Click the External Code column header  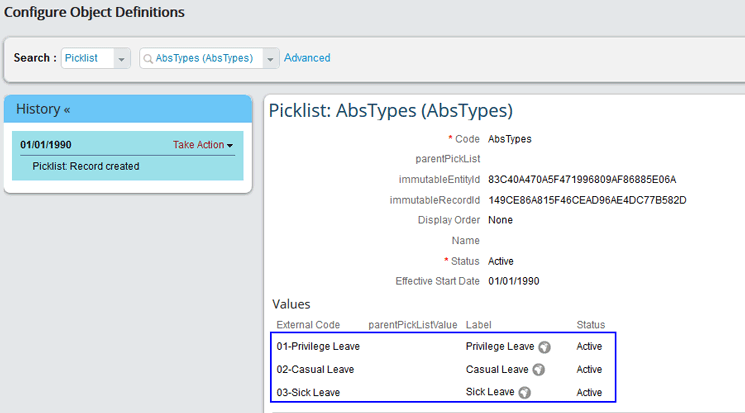(x=308, y=325)
